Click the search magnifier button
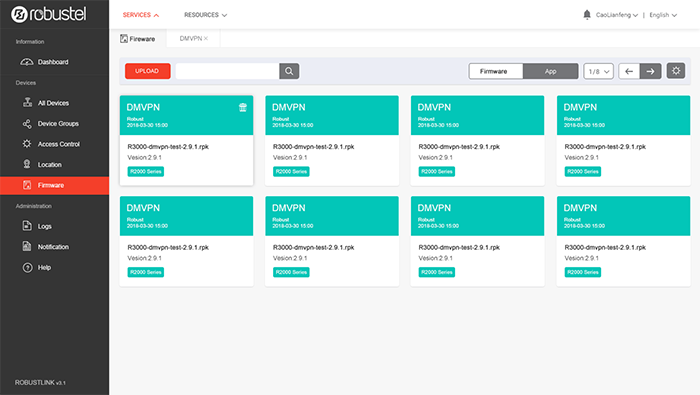 point(289,71)
